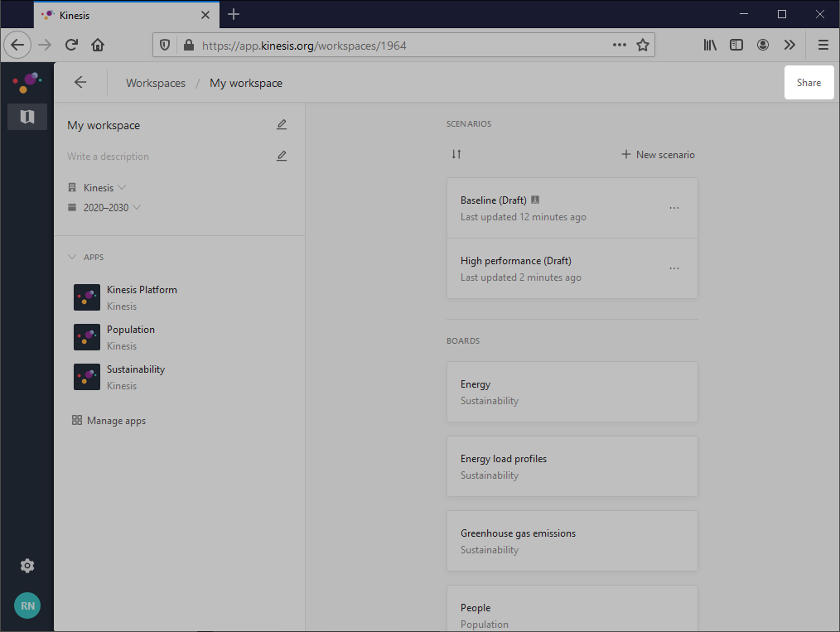
Task: Click My workspace breadcrumb
Action: [x=246, y=83]
